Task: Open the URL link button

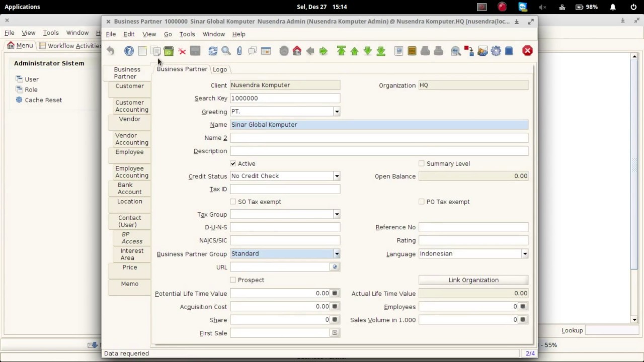Action: [335, 267]
